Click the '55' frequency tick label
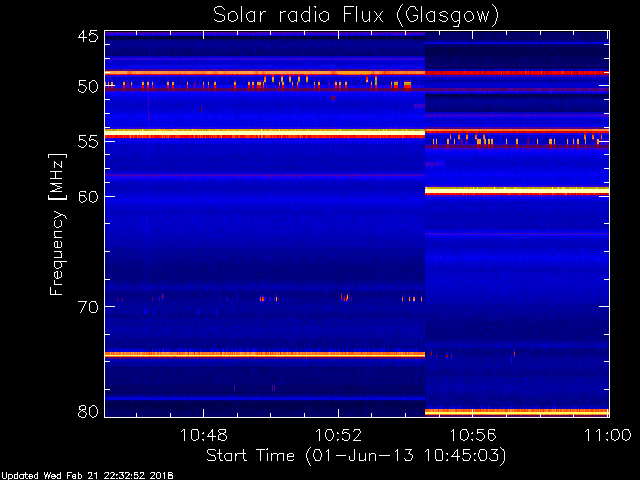This screenshot has height=480, width=640. click(x=88, y=142)
